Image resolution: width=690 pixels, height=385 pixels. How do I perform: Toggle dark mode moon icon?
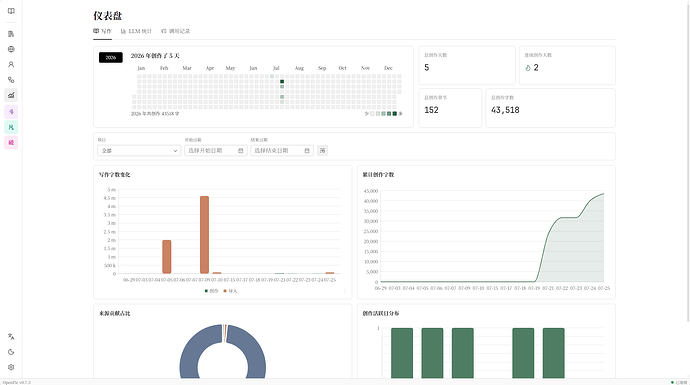(x=11, y=352)
